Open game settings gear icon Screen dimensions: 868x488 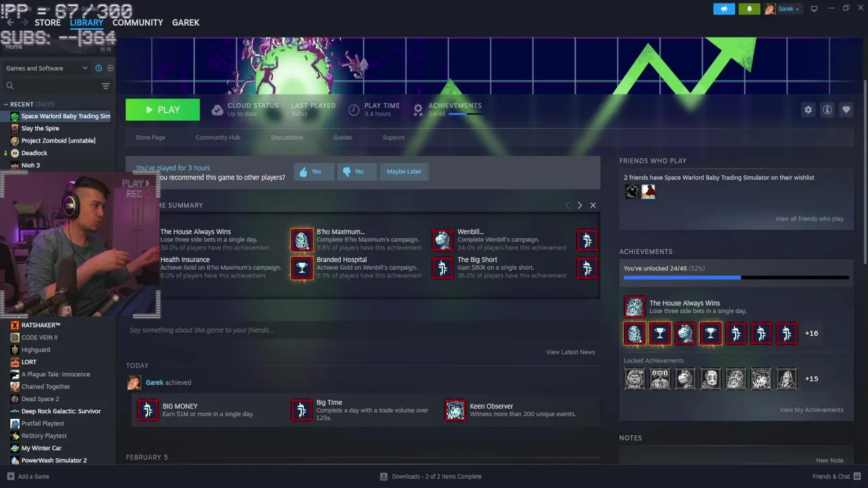tap(808, 110)
